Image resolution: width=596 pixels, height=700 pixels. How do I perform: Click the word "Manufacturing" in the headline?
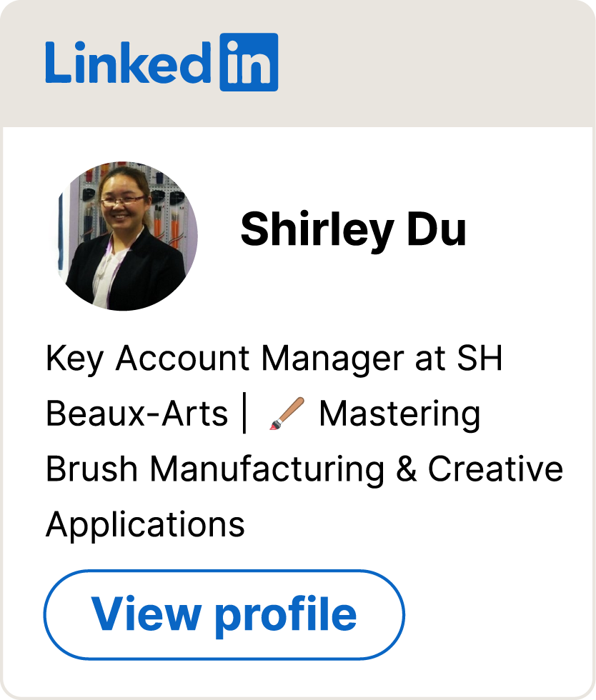tap(267, 469)
